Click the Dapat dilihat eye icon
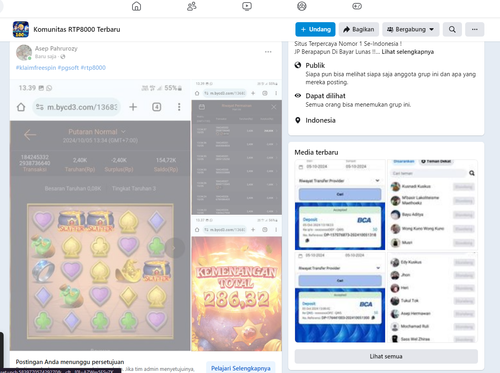Screen dimensions: 500x373 [x=298, y=96]
